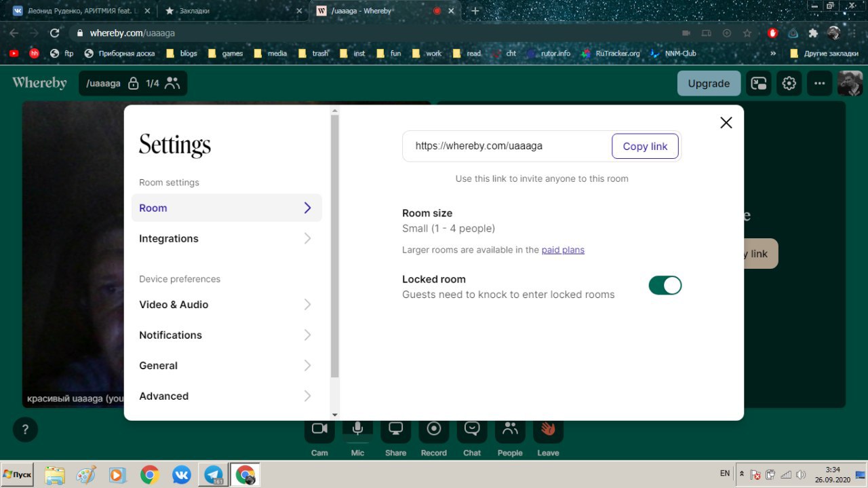The image size is (868, 488).
Task: Open the paid plans link
Action: click(x=563, y=250)
